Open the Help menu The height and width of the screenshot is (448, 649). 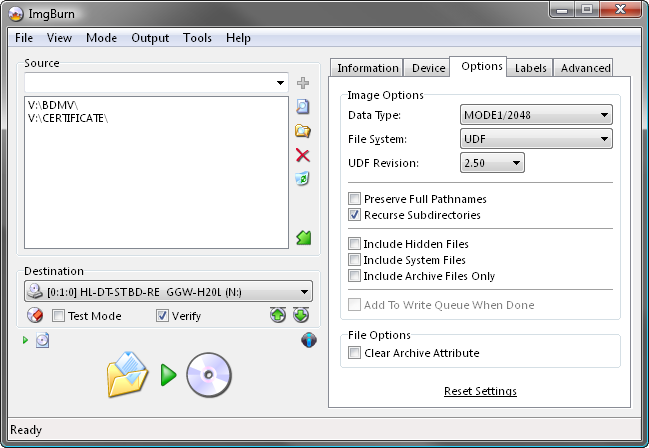pyautogui.click(x=238, y=38)
